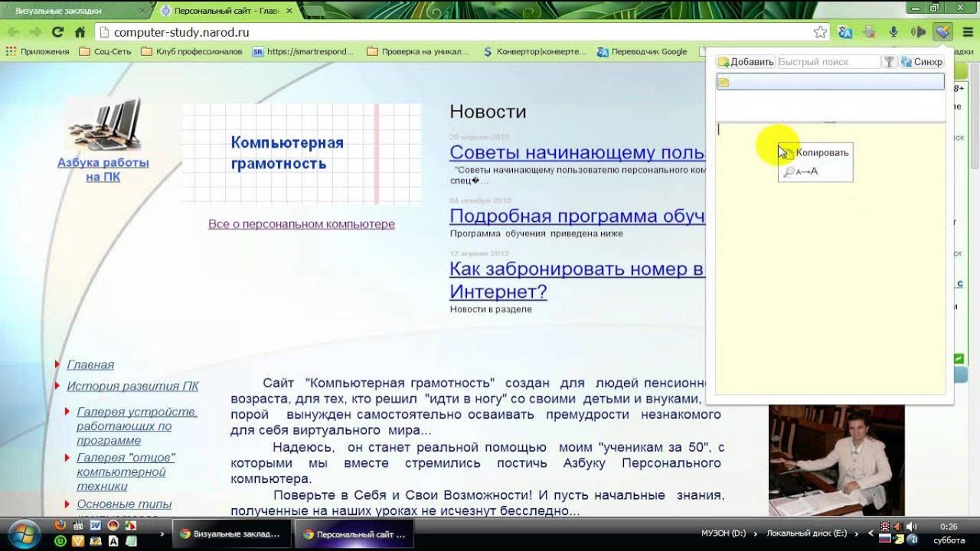
Task: Click the Russian flag language tray icon
Action: [x=885, y=539]
